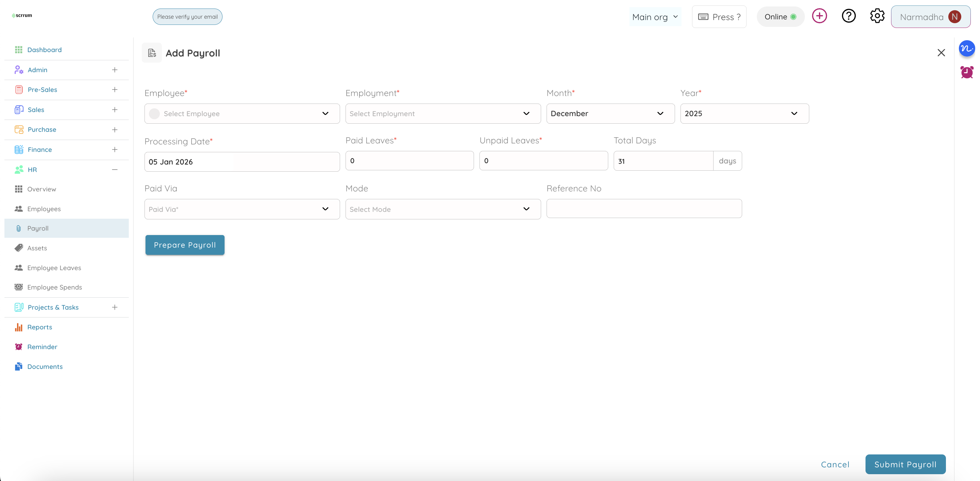980x481 pixels.
Task: Click the Prepare Payroll button
Action: [184, 245]
